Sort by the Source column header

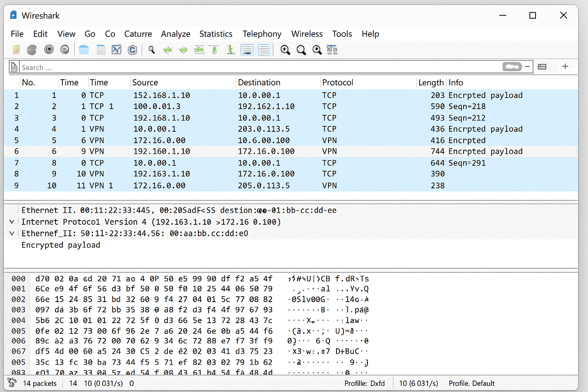click(145, 82)
